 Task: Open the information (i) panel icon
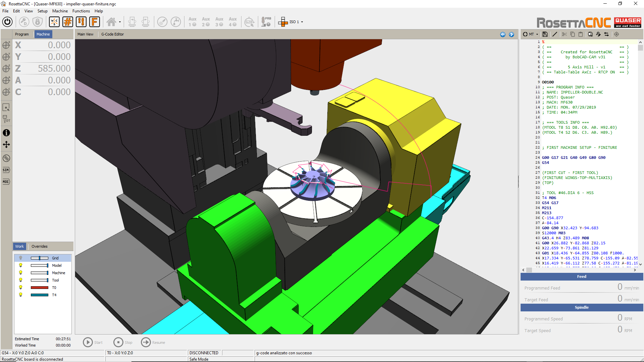click(x=6, y=133)
